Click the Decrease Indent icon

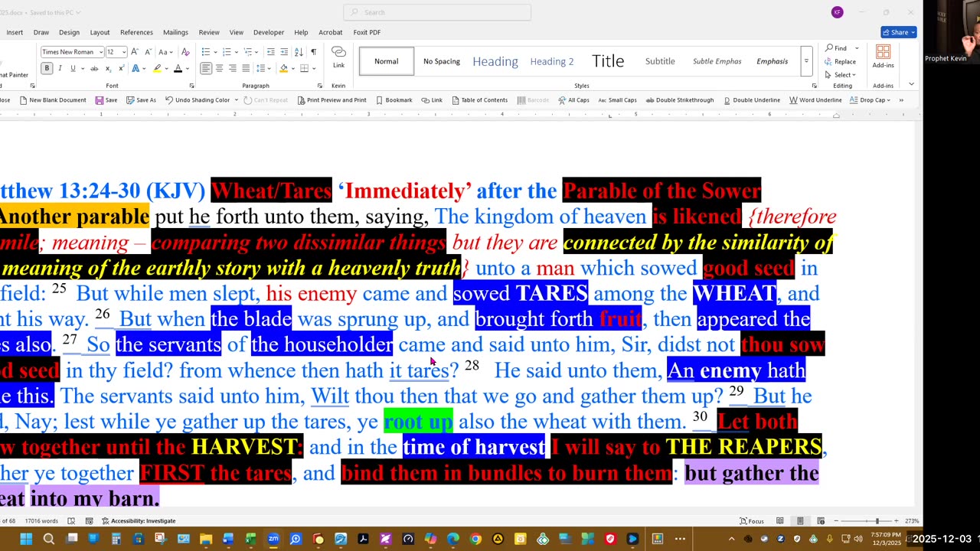pos(270,52)
